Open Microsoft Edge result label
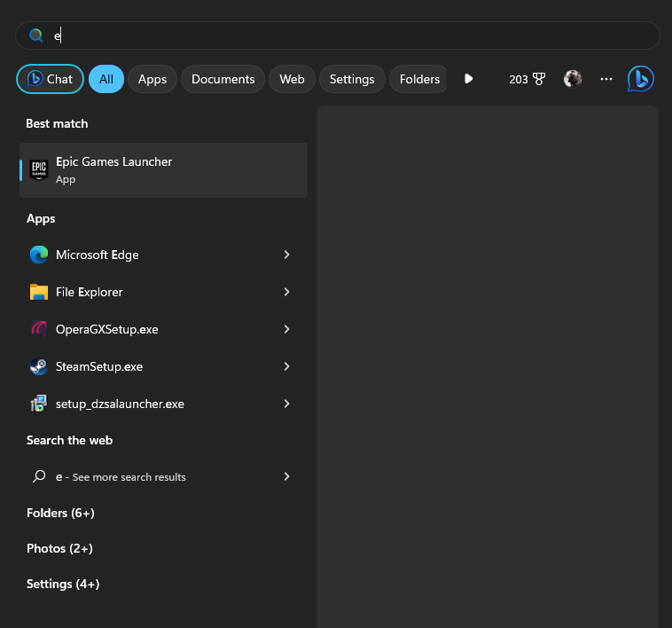672x628 pixels. click(x=98, y=255)
